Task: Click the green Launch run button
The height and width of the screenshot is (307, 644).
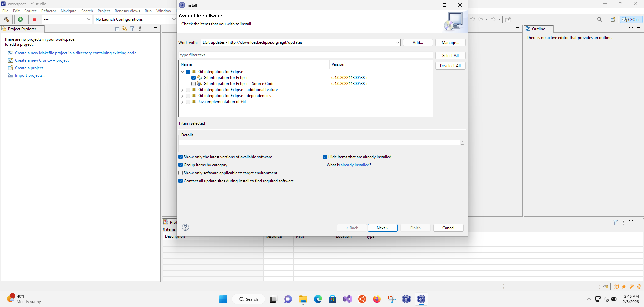Action: pyautogui.click(x=20, y=19)
